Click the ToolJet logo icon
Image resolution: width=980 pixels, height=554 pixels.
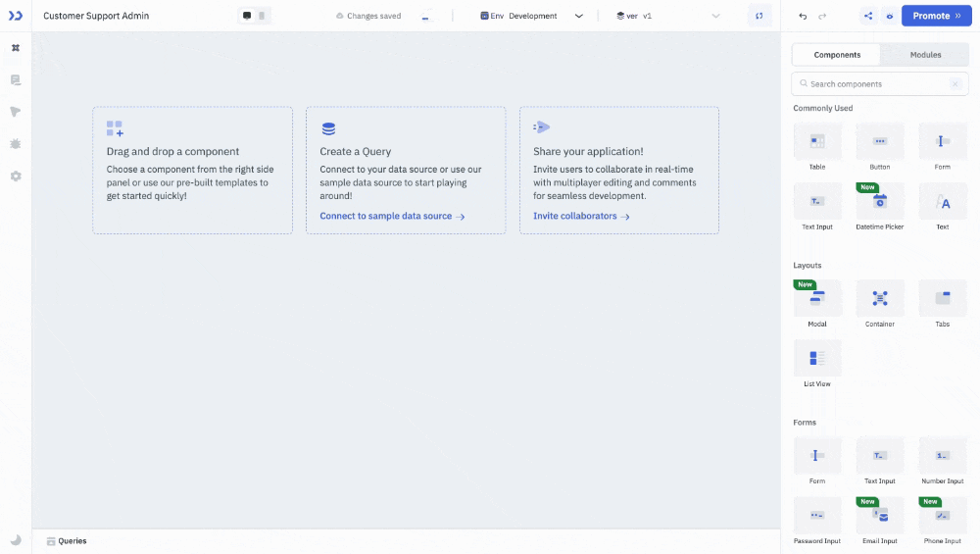(x=16, y=16)
